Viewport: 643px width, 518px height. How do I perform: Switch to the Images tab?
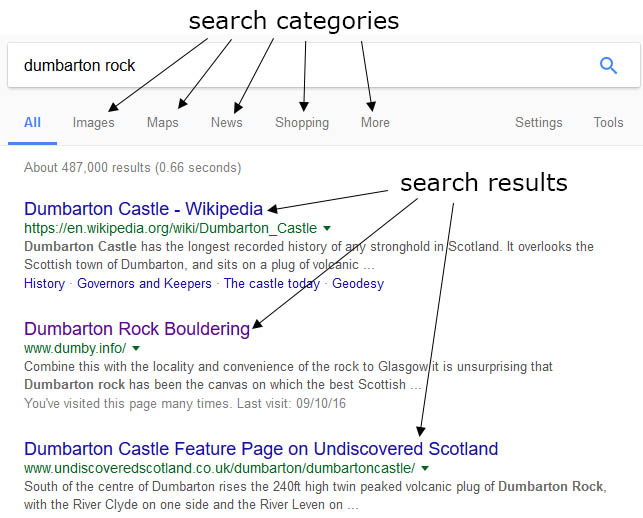point(93,123)
